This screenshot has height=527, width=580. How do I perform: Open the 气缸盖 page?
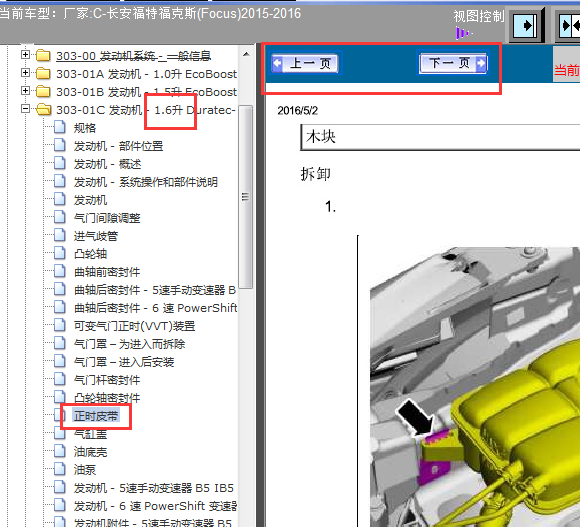coord(90,434)
